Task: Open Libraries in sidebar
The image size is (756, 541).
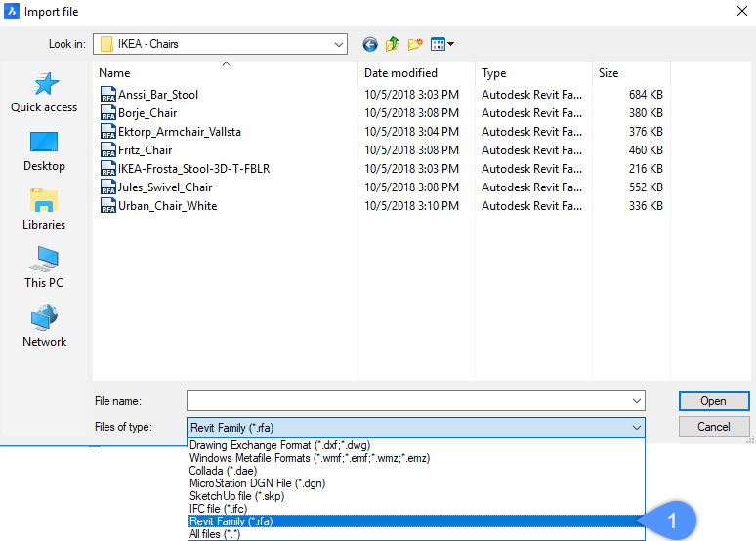Action: (44, 210)
